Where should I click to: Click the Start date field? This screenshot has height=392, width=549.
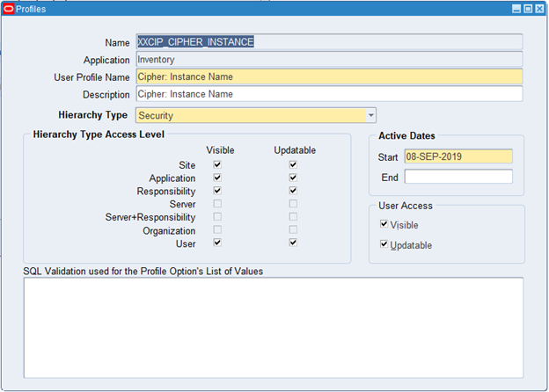point(457,156)
